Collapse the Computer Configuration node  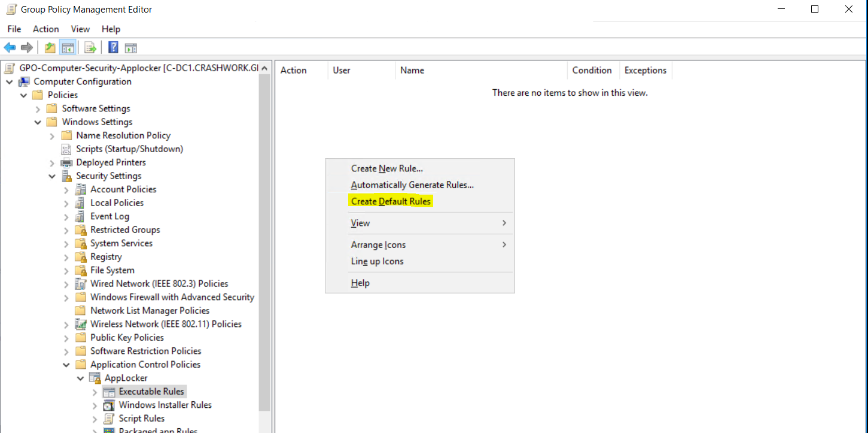pyautogui.click(x=10, y=81)
